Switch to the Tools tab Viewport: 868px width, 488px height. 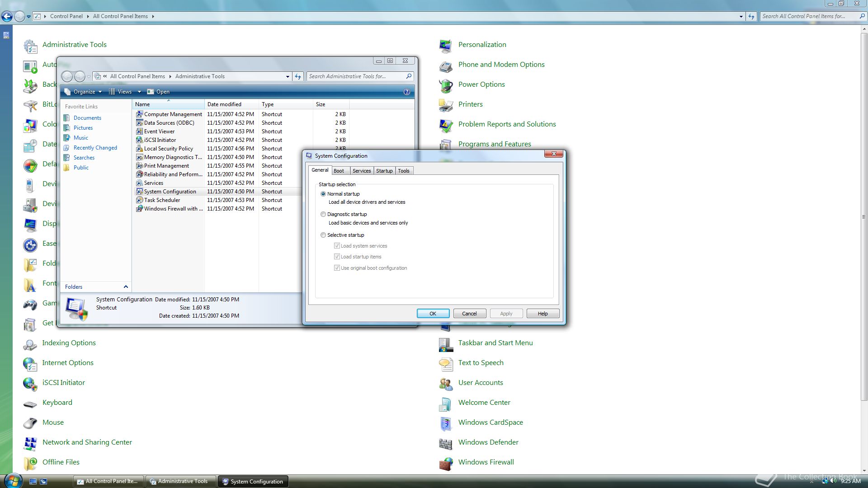point(404,171)
